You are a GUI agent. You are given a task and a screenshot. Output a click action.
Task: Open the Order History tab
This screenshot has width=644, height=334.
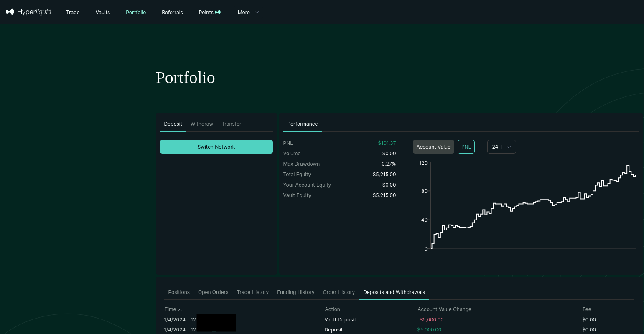(x=339, y=292)
